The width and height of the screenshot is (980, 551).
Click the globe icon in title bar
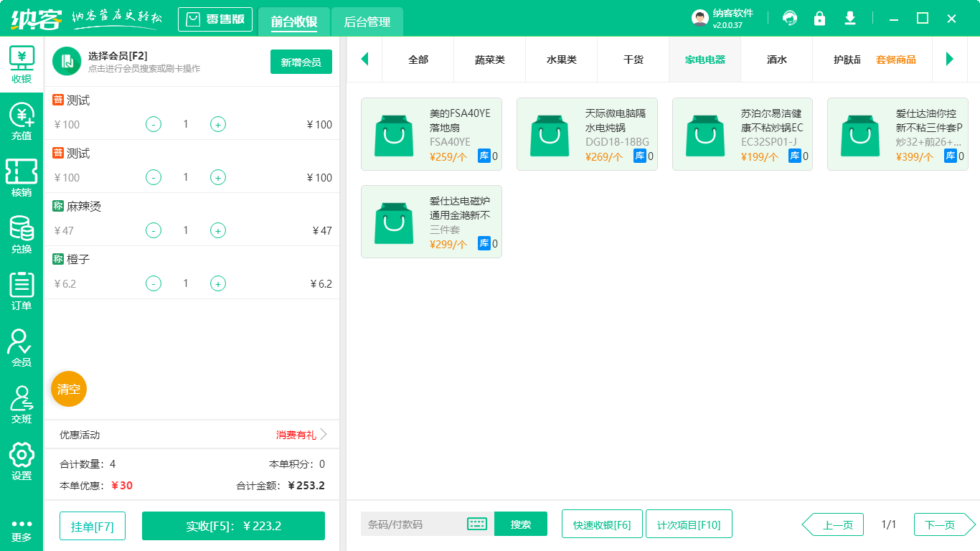pyautogui.click(x=790, y=18)
